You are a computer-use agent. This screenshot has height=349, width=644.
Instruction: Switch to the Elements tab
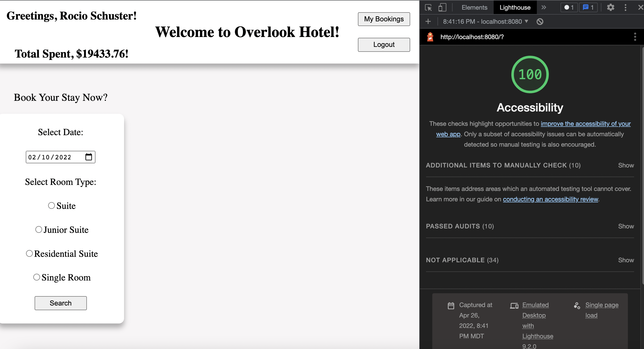pyautogui.click(x=474, y=7)
